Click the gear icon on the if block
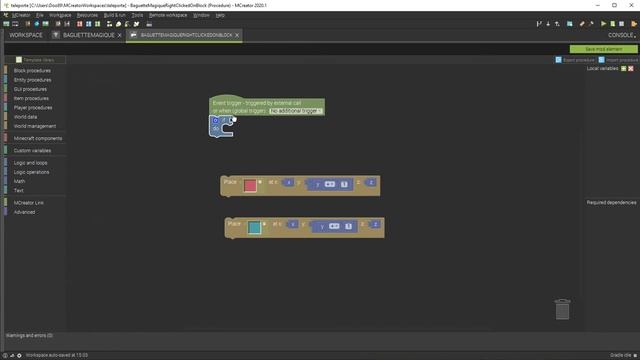640x360 pixels. pyautogui.click(x=216, y=120)
